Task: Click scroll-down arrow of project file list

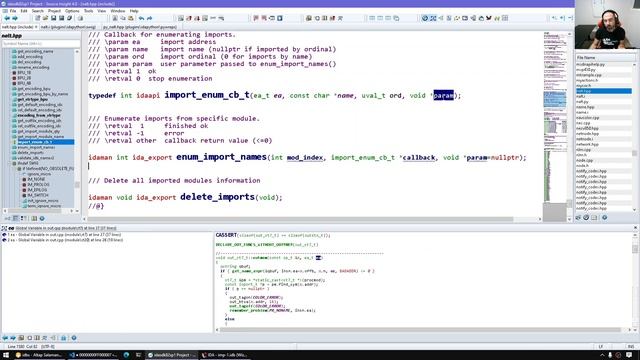Action: [x=634, y=209]
